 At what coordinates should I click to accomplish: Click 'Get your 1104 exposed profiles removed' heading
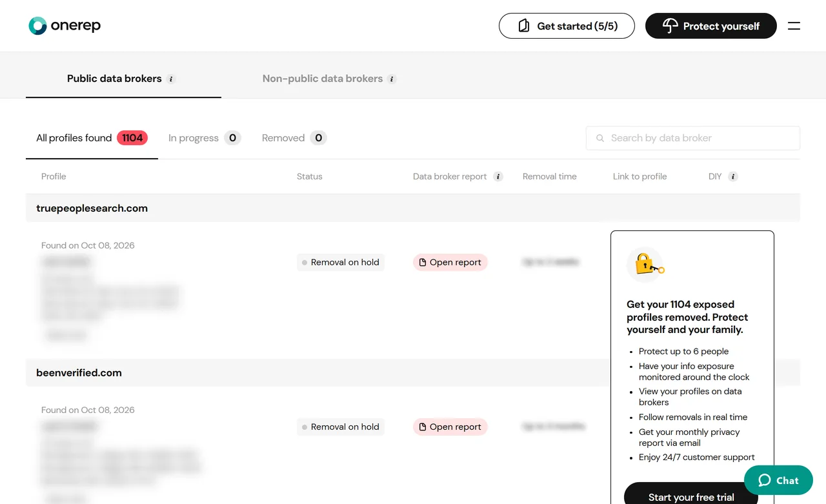[687, 317]
